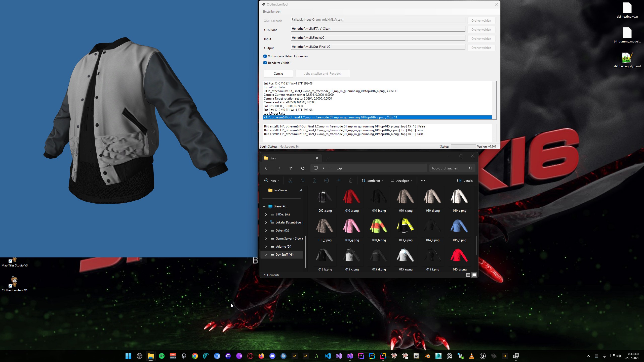Open the Anzeigen dropdown
644x362 pixels.
point(401,180)
